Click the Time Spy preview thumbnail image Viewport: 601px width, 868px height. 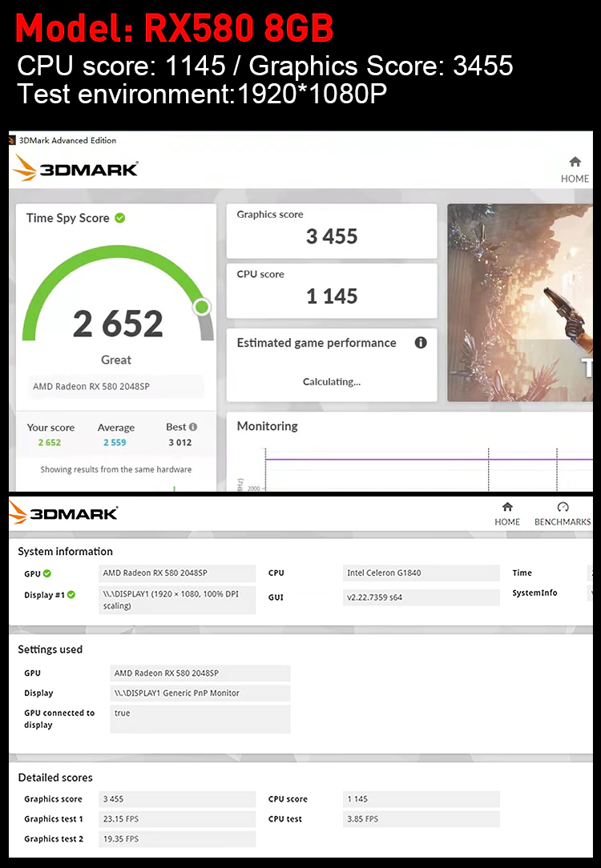click(x=519, y=302)
